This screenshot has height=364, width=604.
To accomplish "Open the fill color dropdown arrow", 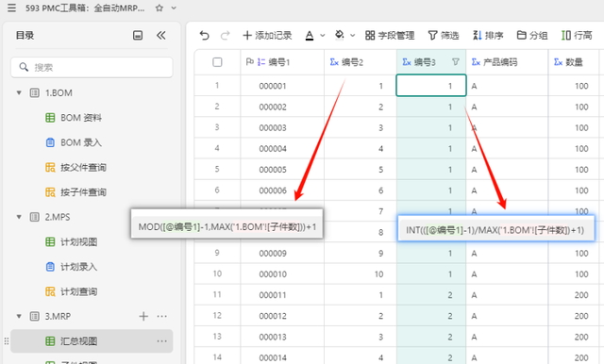I will click(x=352, y=36).
